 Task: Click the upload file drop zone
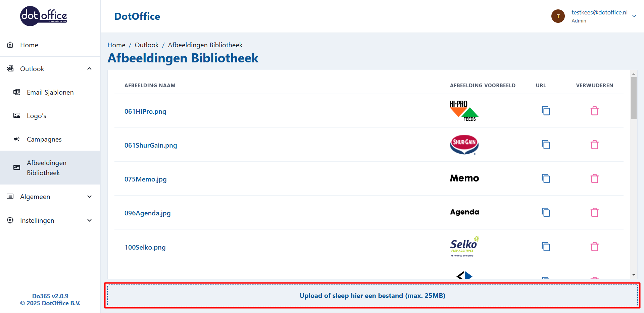tap(372, 296)
